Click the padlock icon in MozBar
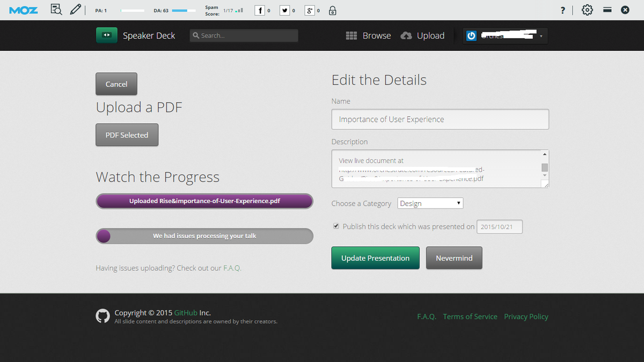 333,10
